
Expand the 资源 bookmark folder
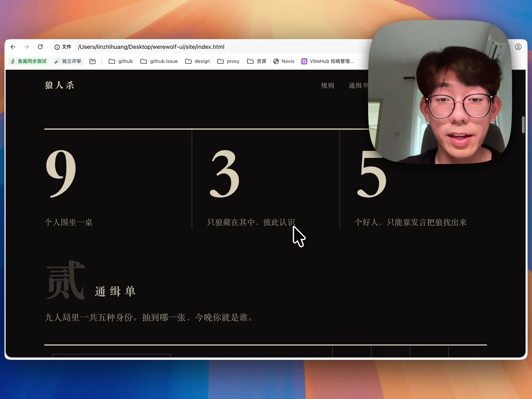(x=257, y=61)
